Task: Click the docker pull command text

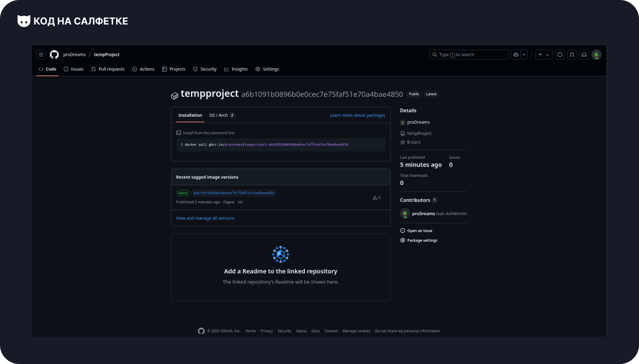Action: 266,145
